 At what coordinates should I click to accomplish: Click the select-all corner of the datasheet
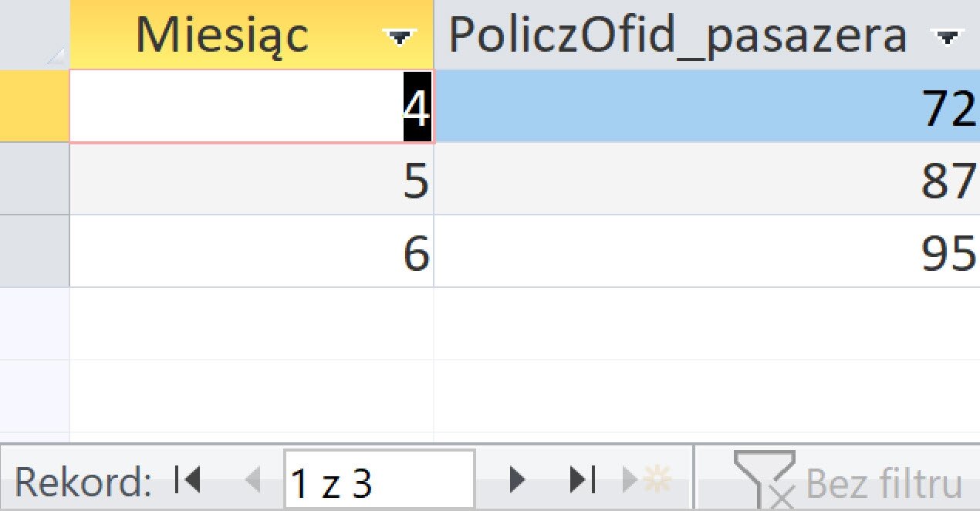click(34, 36)
